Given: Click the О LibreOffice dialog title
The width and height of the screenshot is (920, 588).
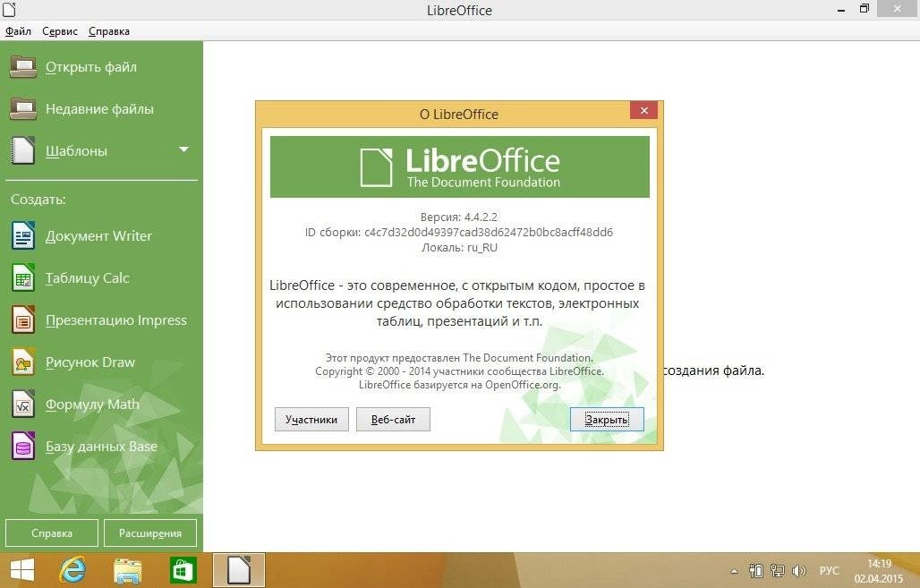Looking at the screenshot, I should click(x=459, y=115).
